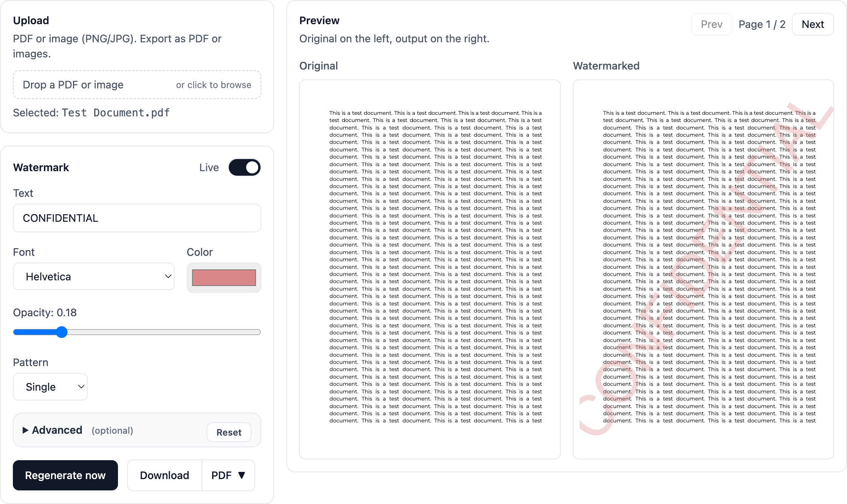Click the Page 1 / 2 indicator
This screenshot has width=847, height=504.
[762, 24]
